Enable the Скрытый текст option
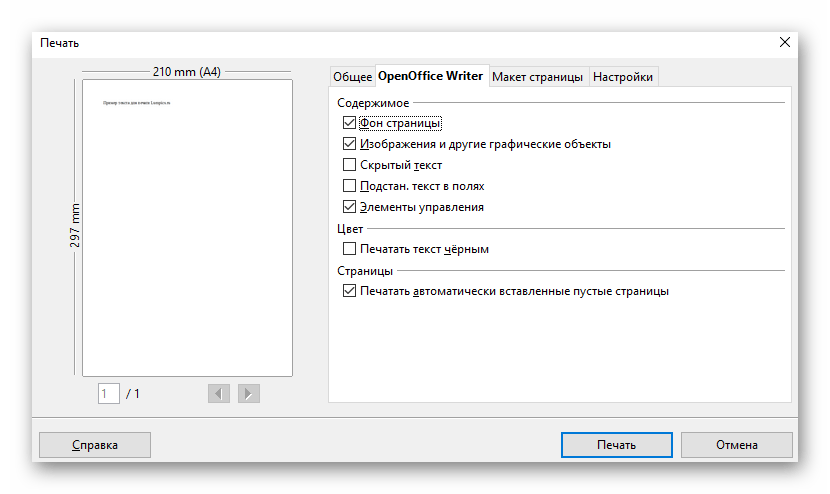This screenshot has height=494, width=830. (349, 165)
